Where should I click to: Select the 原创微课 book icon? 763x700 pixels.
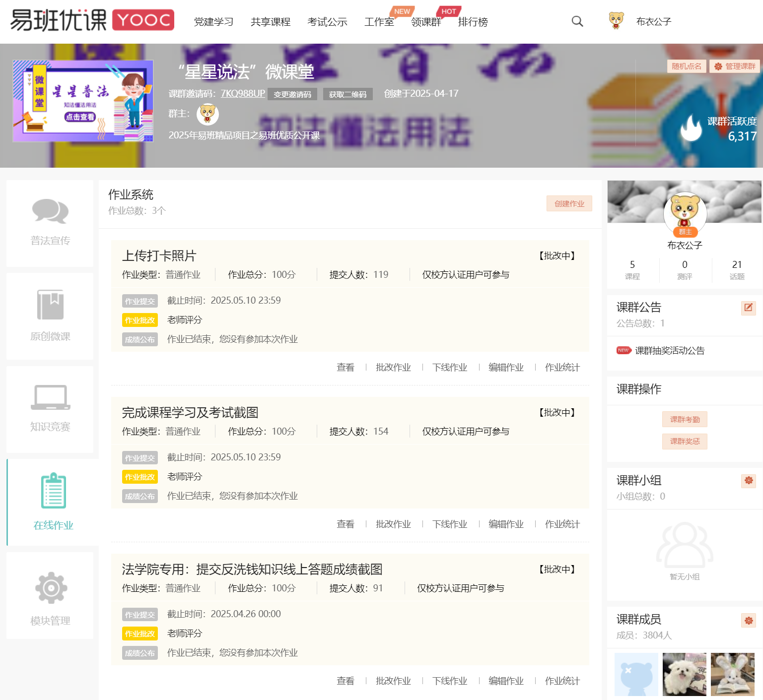click(x=50, y=305)
